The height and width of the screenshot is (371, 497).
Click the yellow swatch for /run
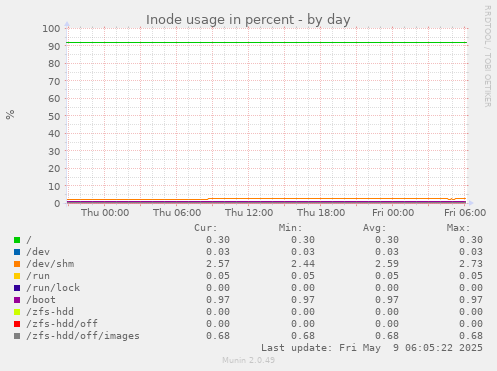tap(17, 276)
